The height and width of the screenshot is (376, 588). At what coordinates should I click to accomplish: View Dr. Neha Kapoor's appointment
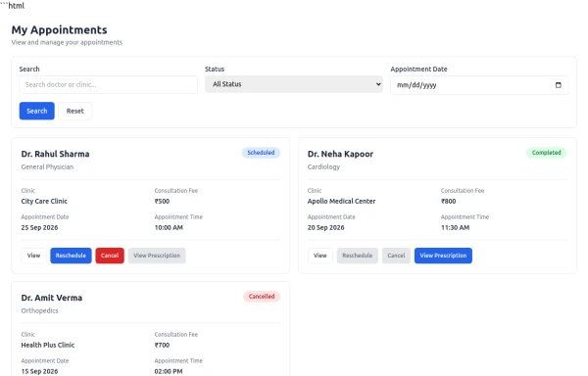(319, 256)
